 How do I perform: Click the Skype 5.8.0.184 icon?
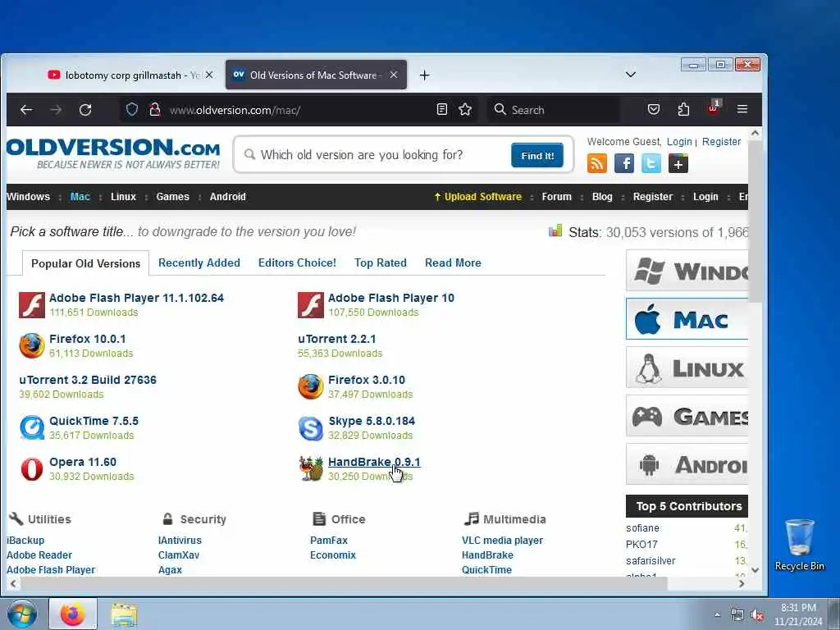[x=311, y=428]
